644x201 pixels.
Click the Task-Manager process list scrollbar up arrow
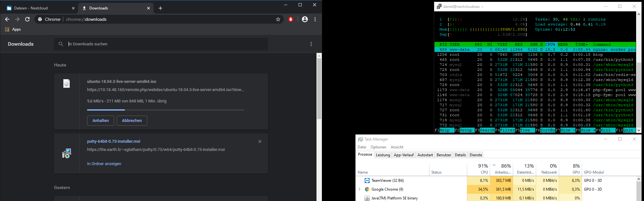639,179
